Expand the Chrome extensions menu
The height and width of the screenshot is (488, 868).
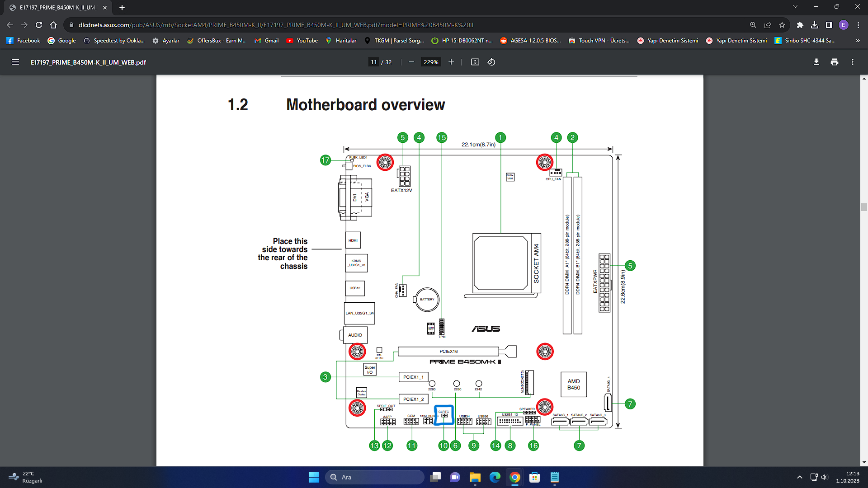(799, 25)
